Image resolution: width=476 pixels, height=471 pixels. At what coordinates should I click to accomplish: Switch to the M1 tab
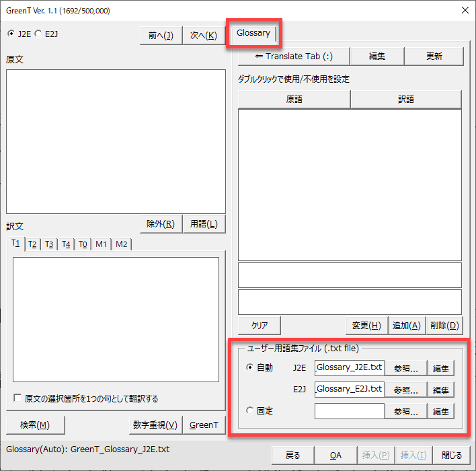coord(101,244)
